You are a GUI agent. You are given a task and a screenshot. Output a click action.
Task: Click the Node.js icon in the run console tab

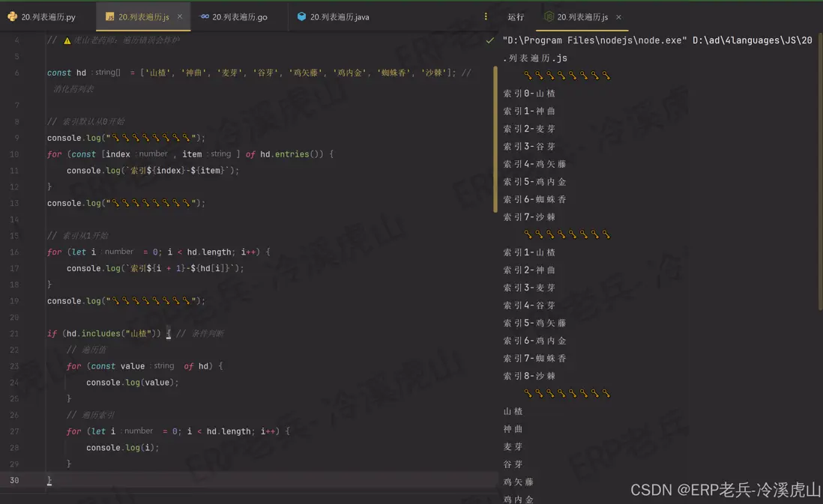[550, 15]
